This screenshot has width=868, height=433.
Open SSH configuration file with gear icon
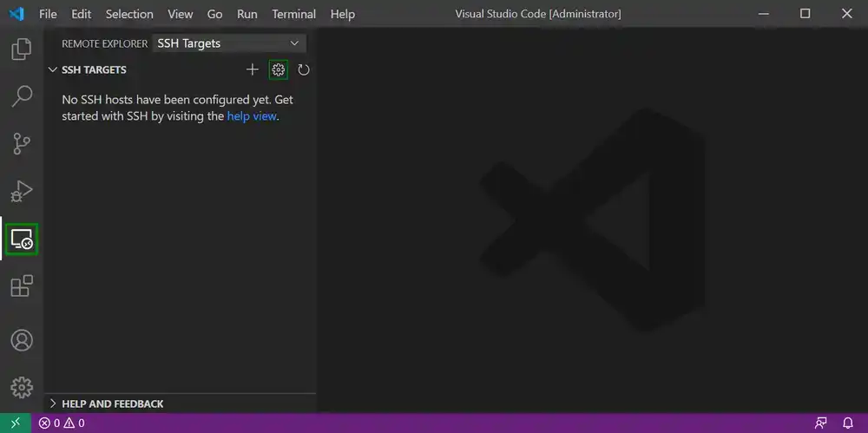click(279, 69)
